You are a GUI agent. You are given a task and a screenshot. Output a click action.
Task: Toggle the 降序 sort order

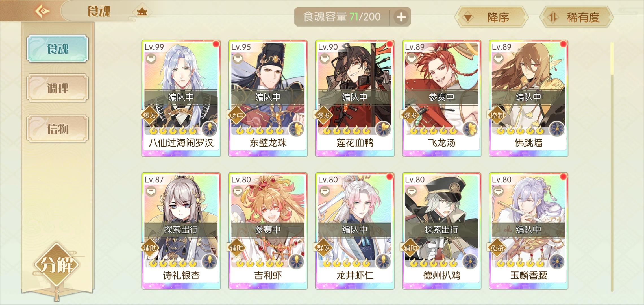click(x=491, y=17)
